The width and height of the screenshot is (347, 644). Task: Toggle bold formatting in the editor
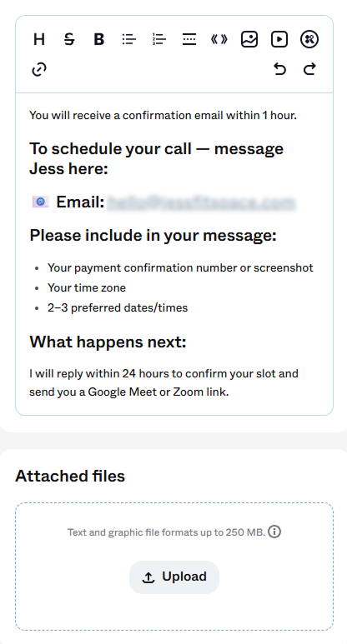pyautogui.click(x=98, y=39)
